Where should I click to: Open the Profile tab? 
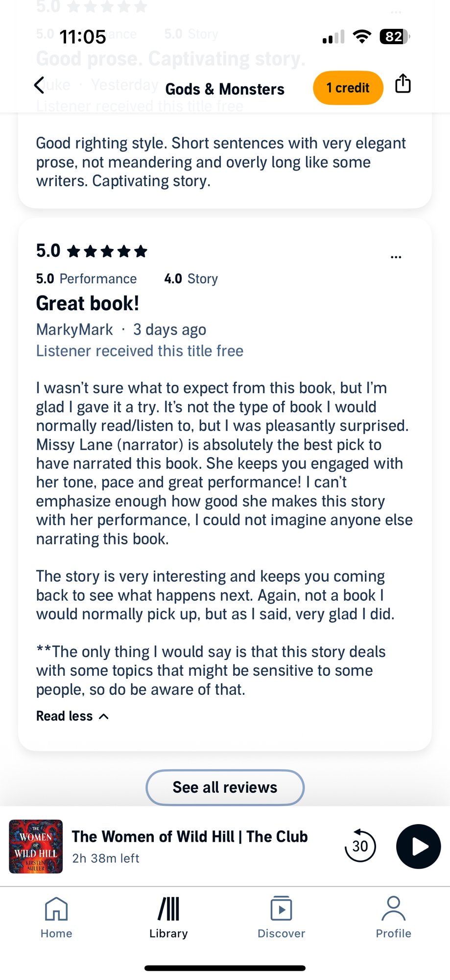pyautogui.click(x=393, y=917)
